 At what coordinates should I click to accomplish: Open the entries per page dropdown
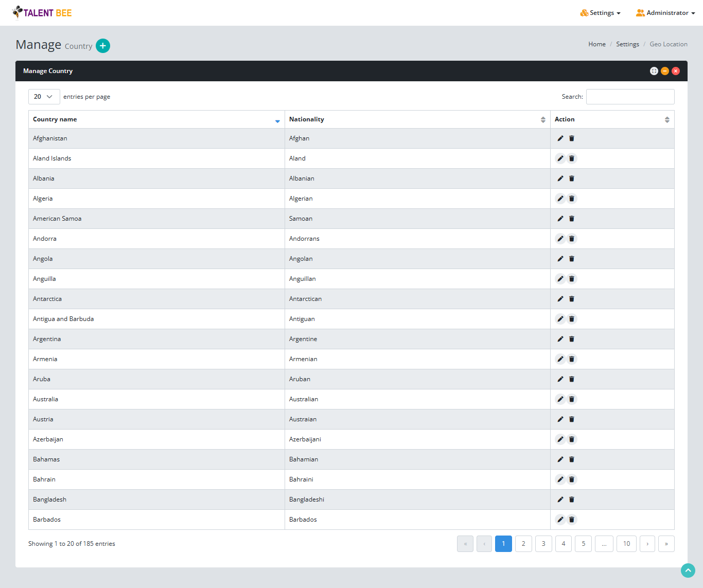(x=44, y=97)
